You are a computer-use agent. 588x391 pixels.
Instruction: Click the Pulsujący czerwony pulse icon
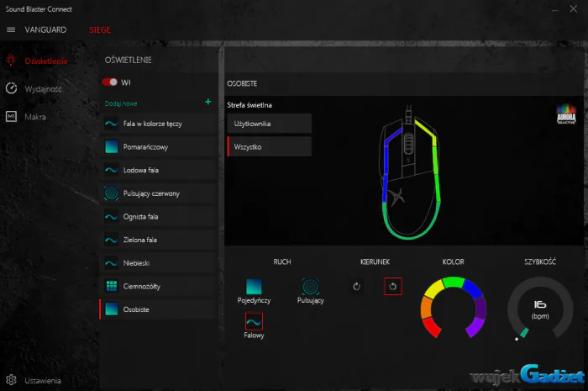tap(112, 193)
